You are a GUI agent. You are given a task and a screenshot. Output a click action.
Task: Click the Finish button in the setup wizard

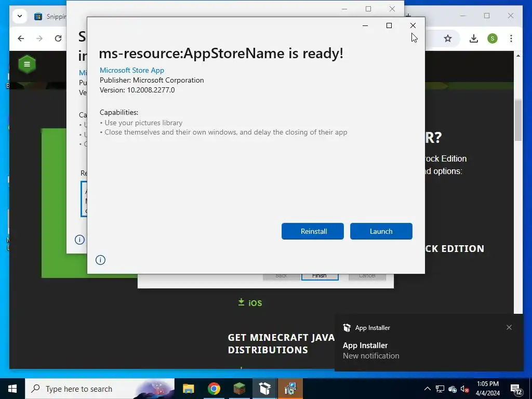(320, 276)
